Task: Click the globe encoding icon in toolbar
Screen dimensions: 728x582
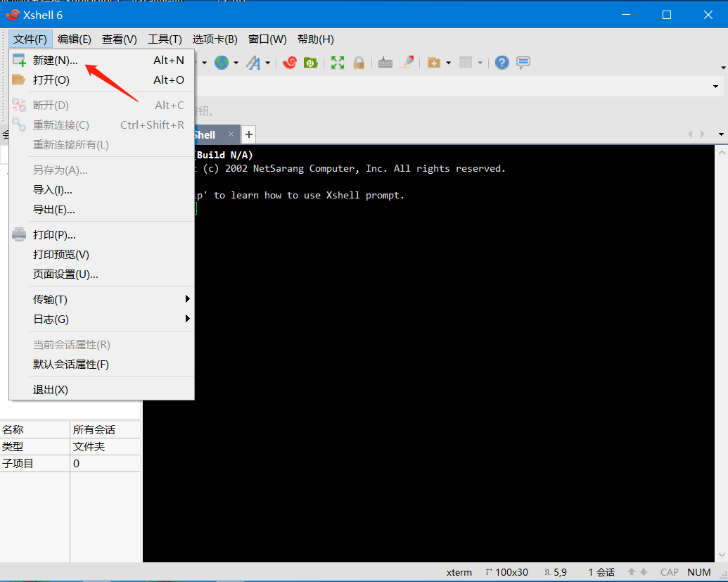Action: 222,62
